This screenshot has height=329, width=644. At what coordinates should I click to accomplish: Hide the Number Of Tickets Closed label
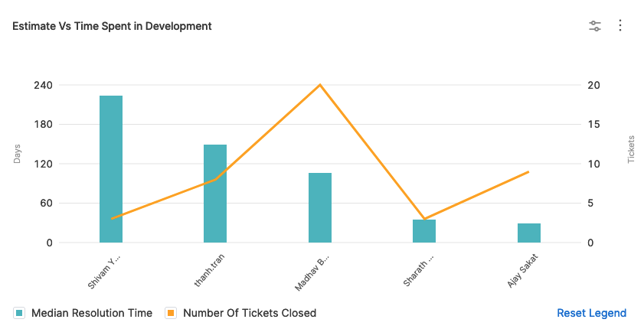click(x=249, y=313)
